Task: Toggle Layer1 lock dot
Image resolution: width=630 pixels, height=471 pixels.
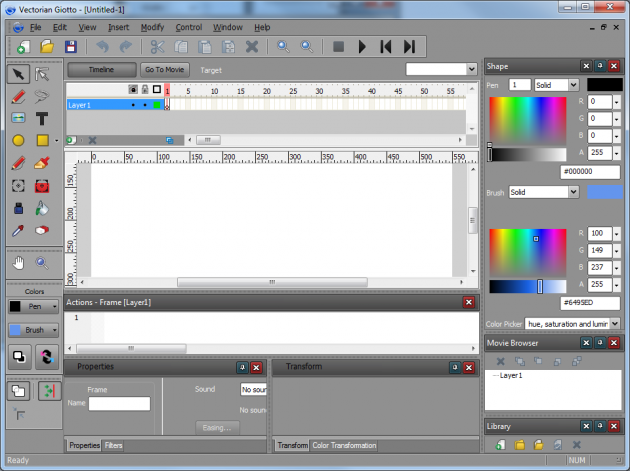Action: point(145,105)
